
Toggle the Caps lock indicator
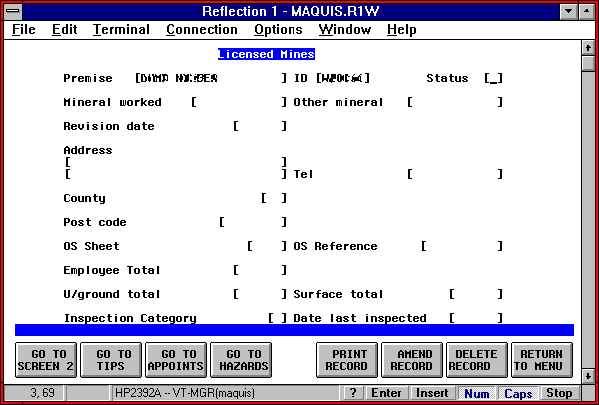point(519,393)
